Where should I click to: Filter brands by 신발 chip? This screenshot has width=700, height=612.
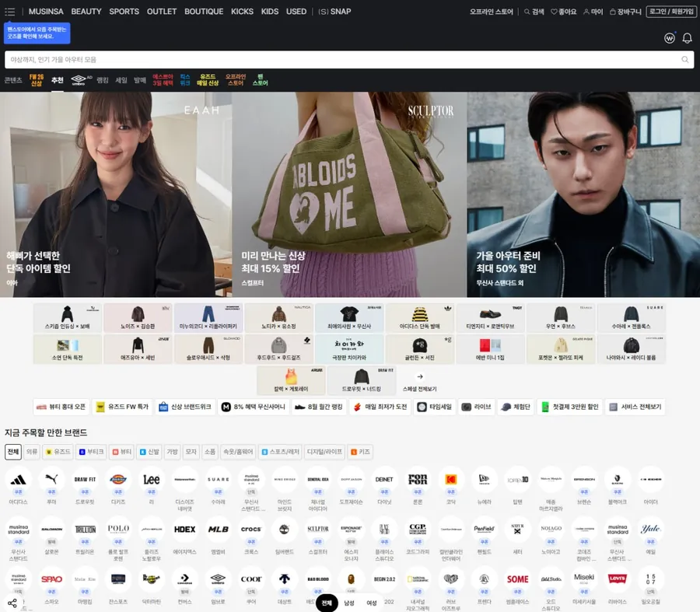pyautogui.click(x=149, y=452)
